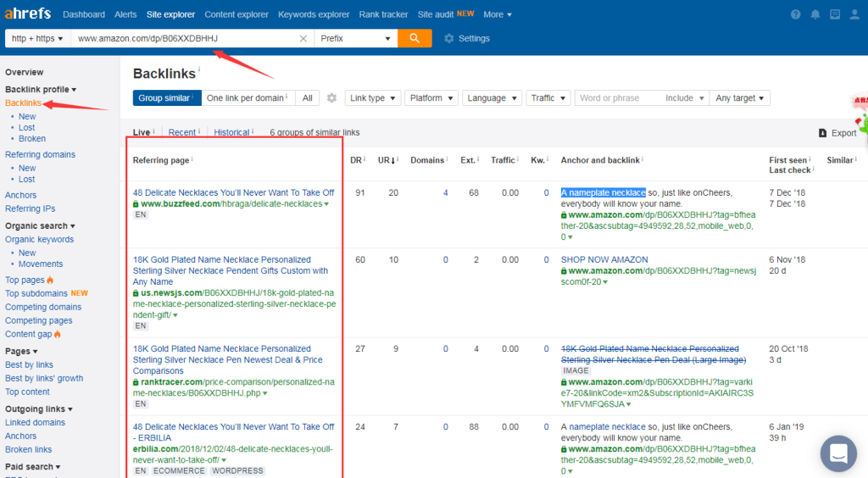Select the All links option

click(308, 98)
